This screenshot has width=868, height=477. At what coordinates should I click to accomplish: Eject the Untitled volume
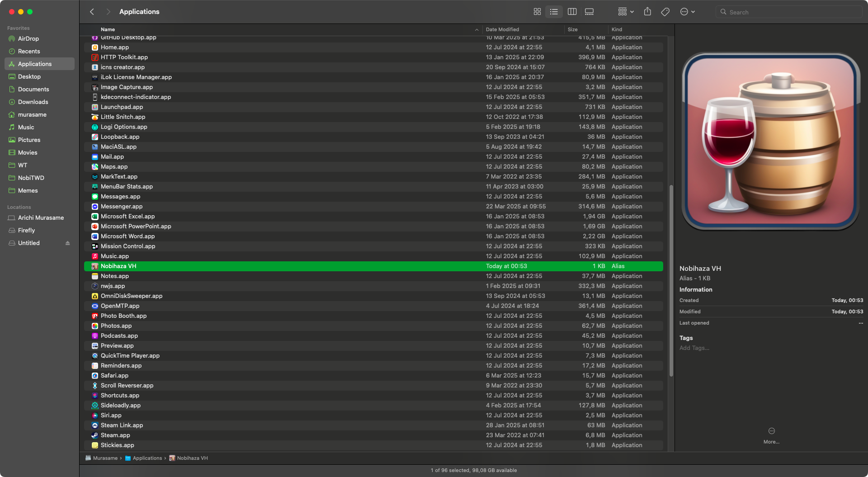click(68, 243)
